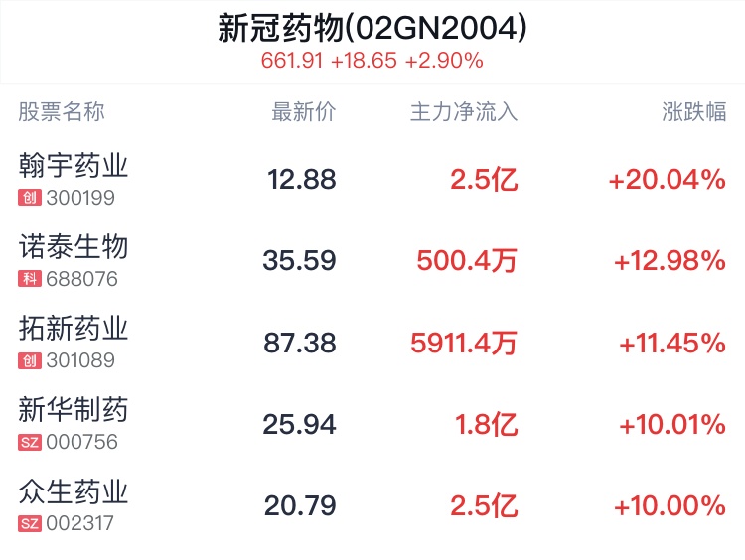Select 新华制药 stock name
Viewport: 745px width, 560px height.
[x=74, y=410]
